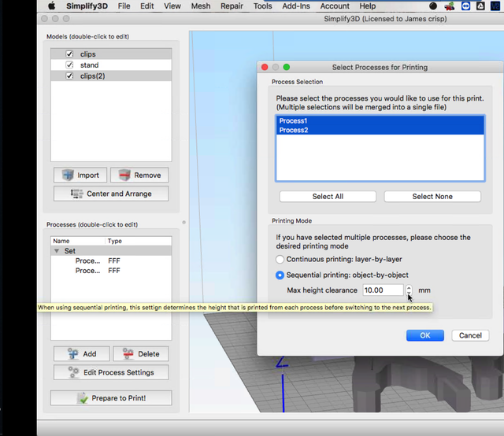Select the first Proce... FFF process row
Image resolution: width=504 pixels, height=436 pixels.
tap(111, 260)
